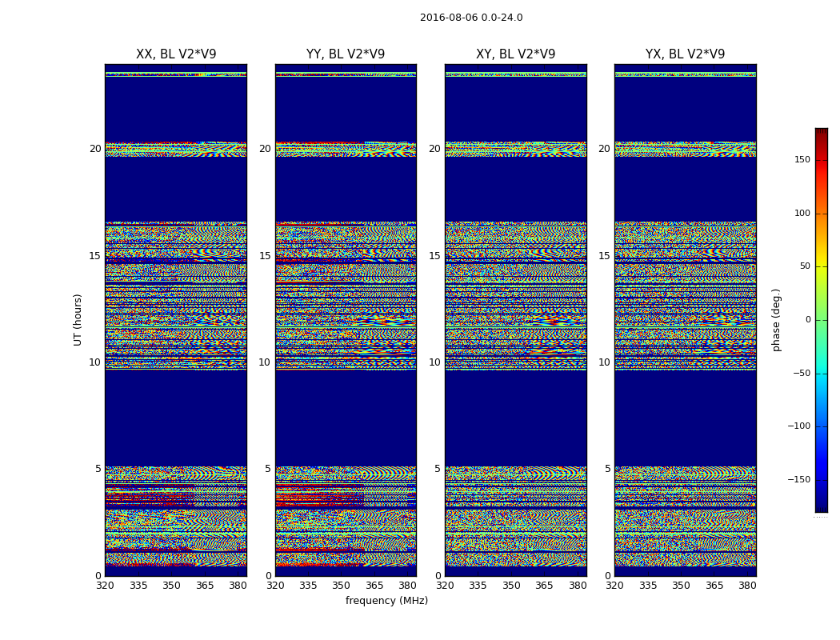This screenshot has height=640, width=840.
Task: Click YY panel x-axis tick 335
Action: [x=308, y=586]
